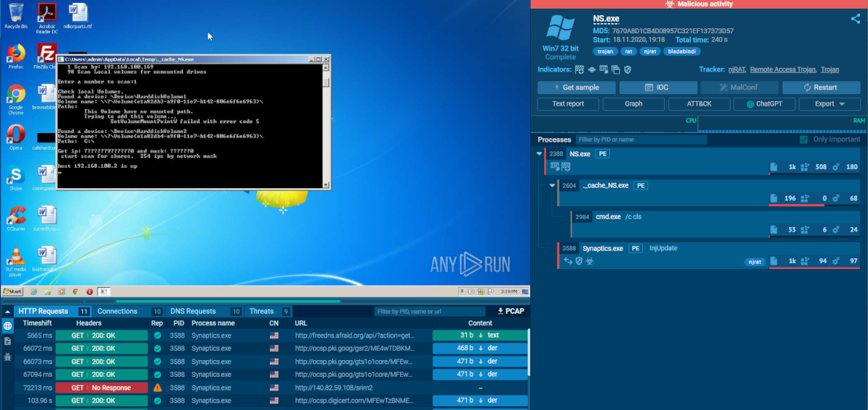Screen dimensions: 868x410
Task: Click the first checkered indicator icon after Indicators
Action: click(579, 69)
